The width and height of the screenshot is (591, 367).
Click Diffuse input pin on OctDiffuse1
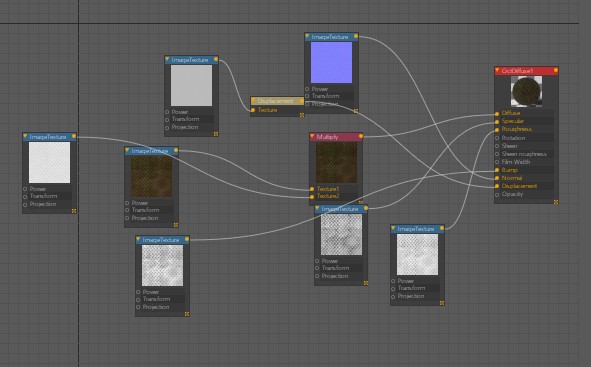(497, 113)
